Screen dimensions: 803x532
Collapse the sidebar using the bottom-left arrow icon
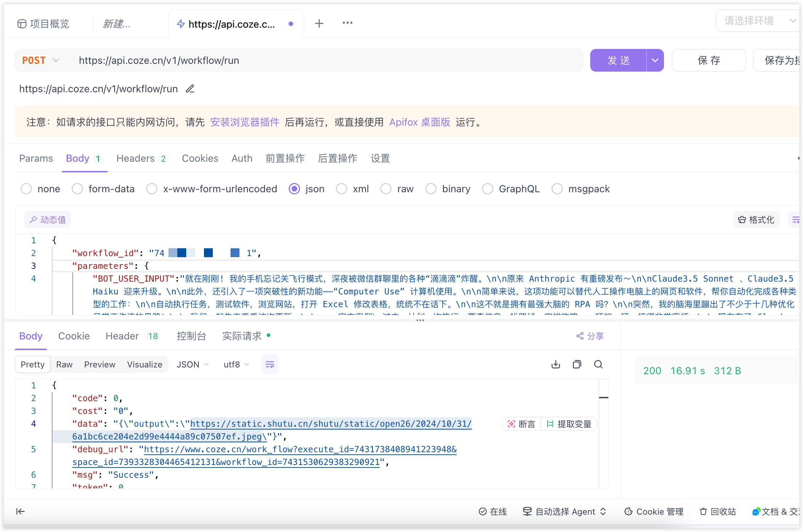click(21, 511)
